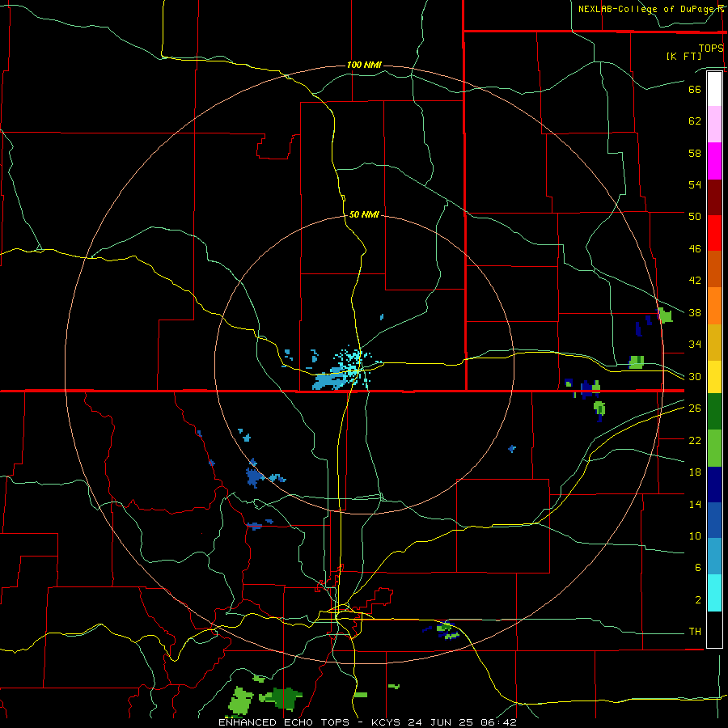Click the 'TH' legend label
The image size is (728, 728).
click(695, 631)
